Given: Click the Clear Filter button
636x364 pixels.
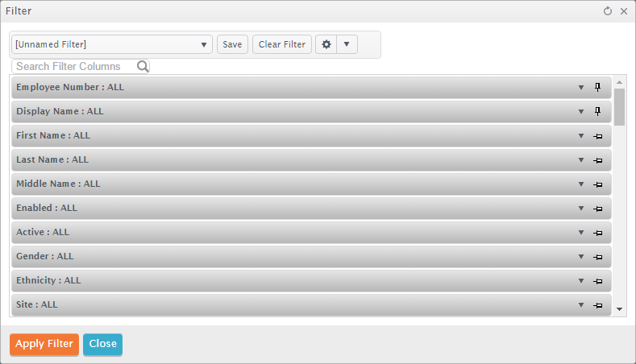Looking at the screenshot, I should (282, 44).
